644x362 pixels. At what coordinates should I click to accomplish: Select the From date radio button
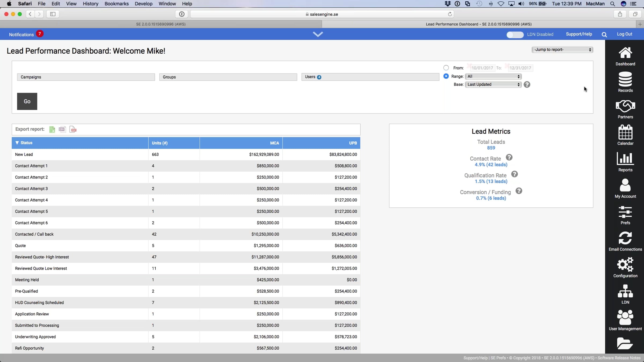pos(446,68)
